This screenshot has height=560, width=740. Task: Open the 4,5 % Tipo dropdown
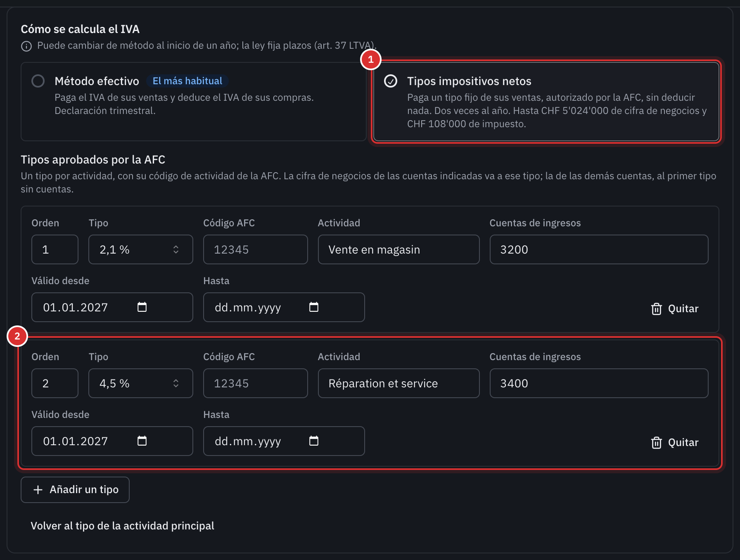[x=141, y=383]
